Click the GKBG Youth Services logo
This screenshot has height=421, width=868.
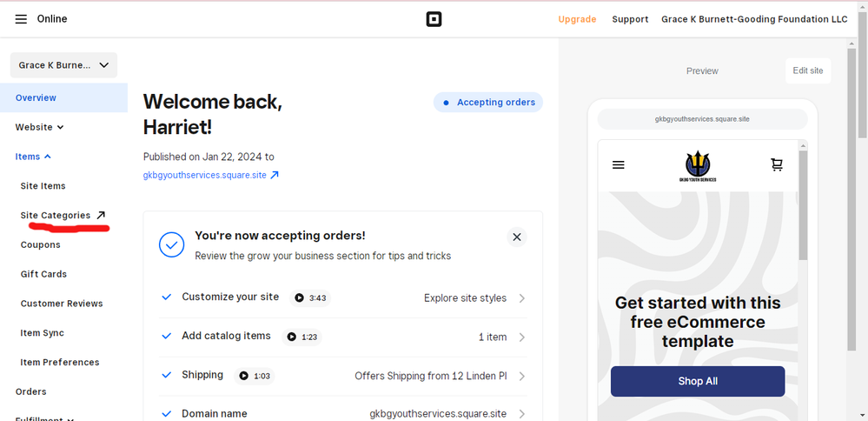(698, 166)
